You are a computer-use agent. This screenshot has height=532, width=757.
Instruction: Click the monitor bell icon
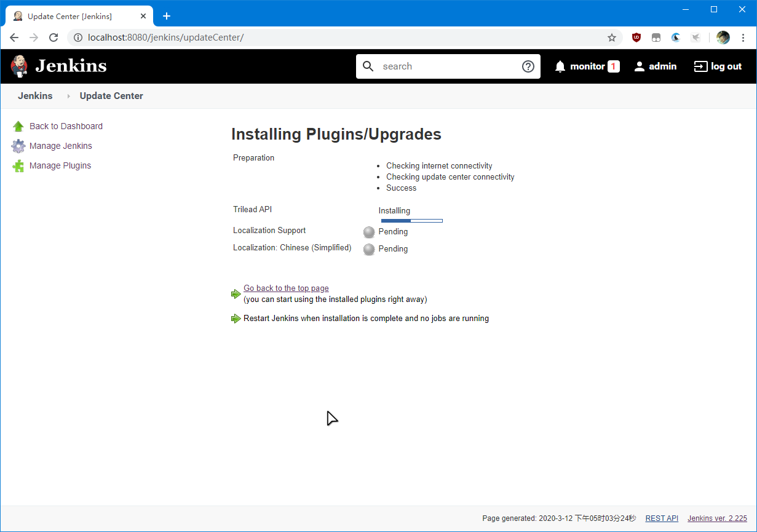(x=560, y=66)
